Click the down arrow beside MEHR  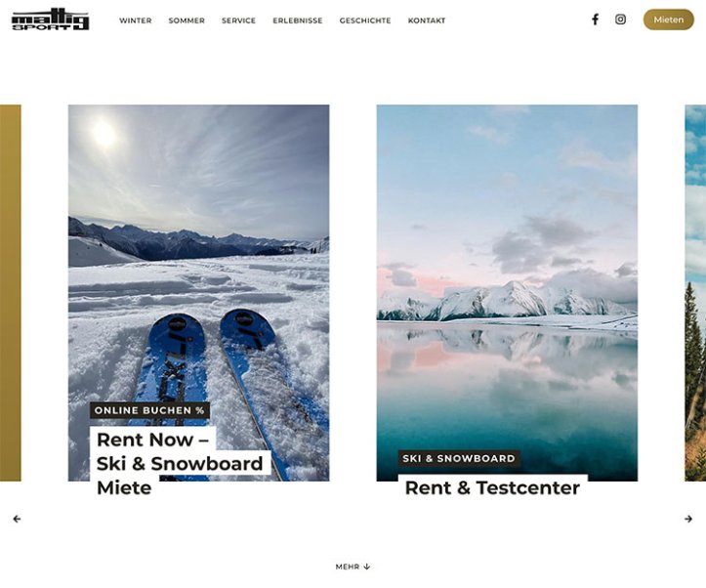pyautogui.click(x=366, y=567)
